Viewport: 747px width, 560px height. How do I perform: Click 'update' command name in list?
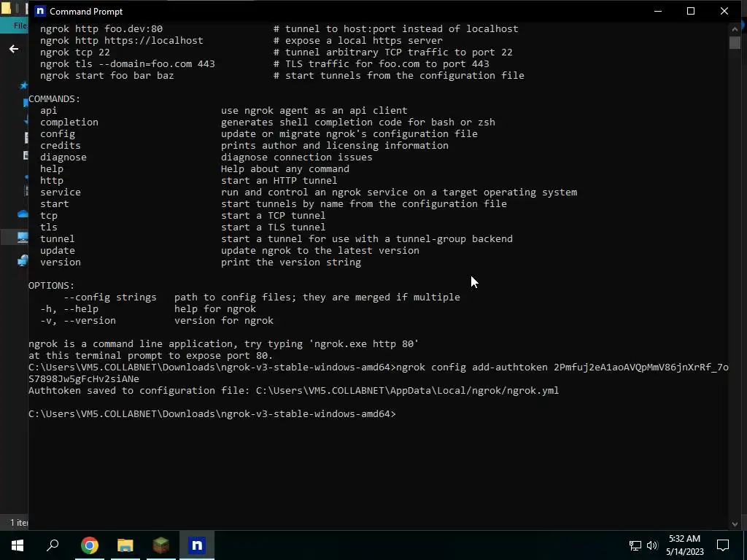pos(58,251)
